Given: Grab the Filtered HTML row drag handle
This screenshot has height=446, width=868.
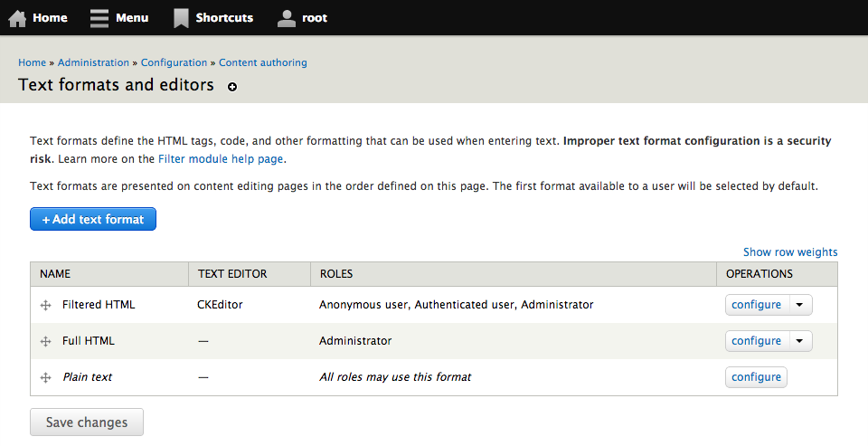Looking at the screenshot, I should pyautogui.click(x=46, y=305).
